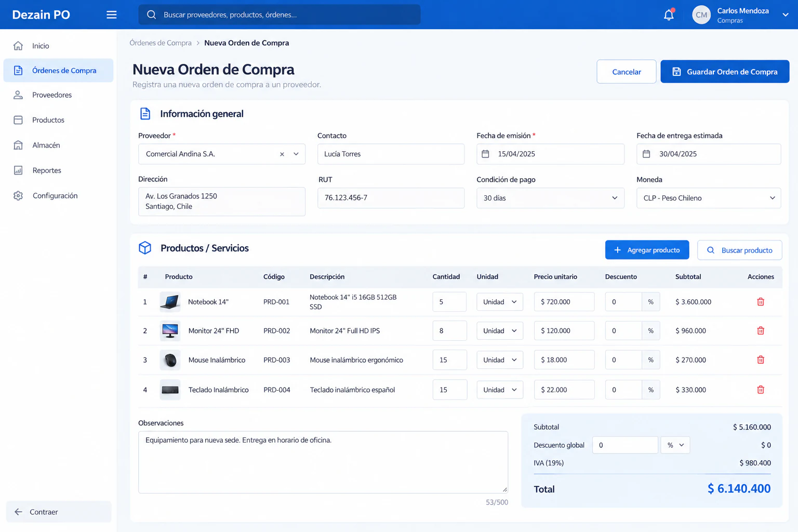798x532 pixels.
Task: Open the Condición de pago dropdown
Action: (x=550, y=198)
